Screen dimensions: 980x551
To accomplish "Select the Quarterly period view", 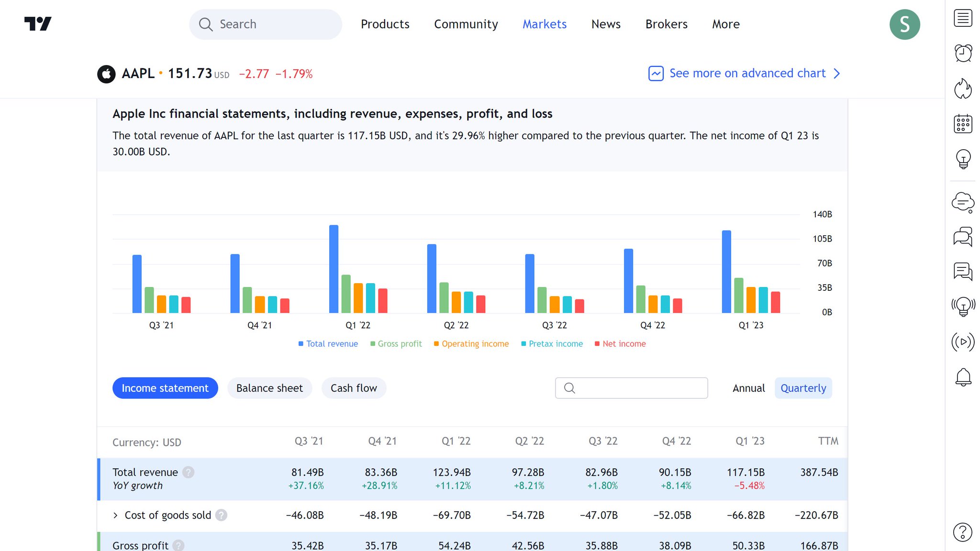I will 803,388.
